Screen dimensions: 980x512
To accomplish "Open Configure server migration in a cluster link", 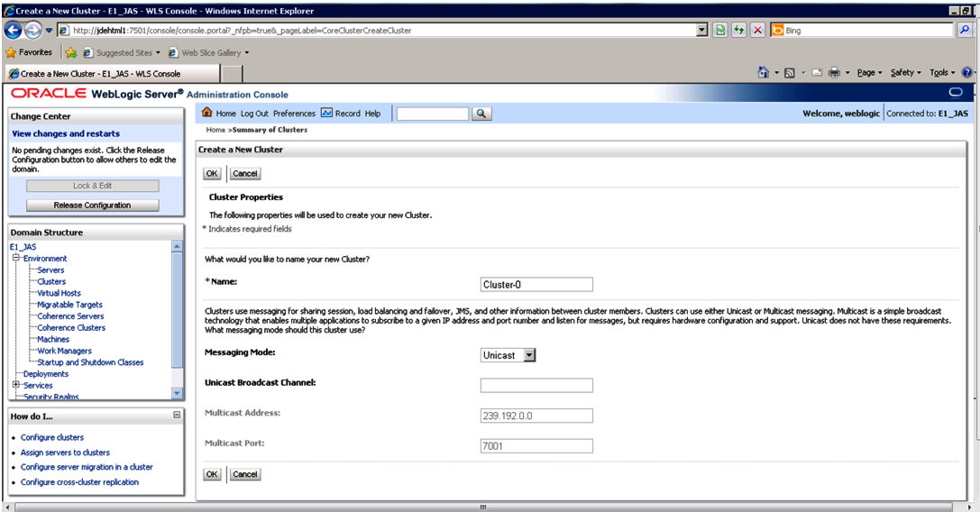I will click(87, 466).
